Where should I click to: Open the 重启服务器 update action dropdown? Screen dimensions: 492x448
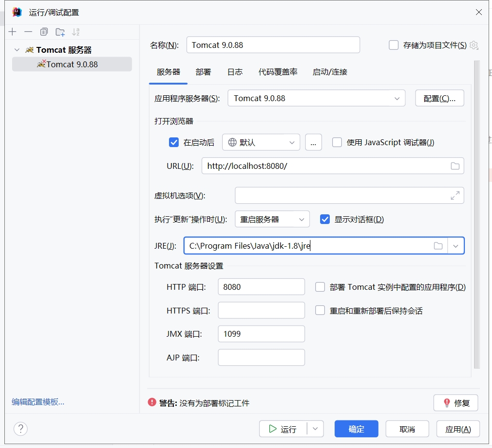(x=272, y=219)
